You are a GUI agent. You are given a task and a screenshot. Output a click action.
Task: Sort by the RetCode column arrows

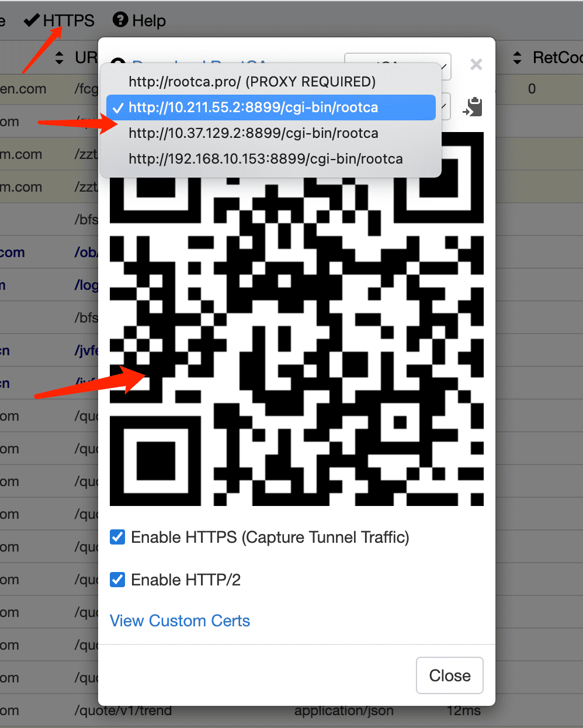(x=517, y=57)
